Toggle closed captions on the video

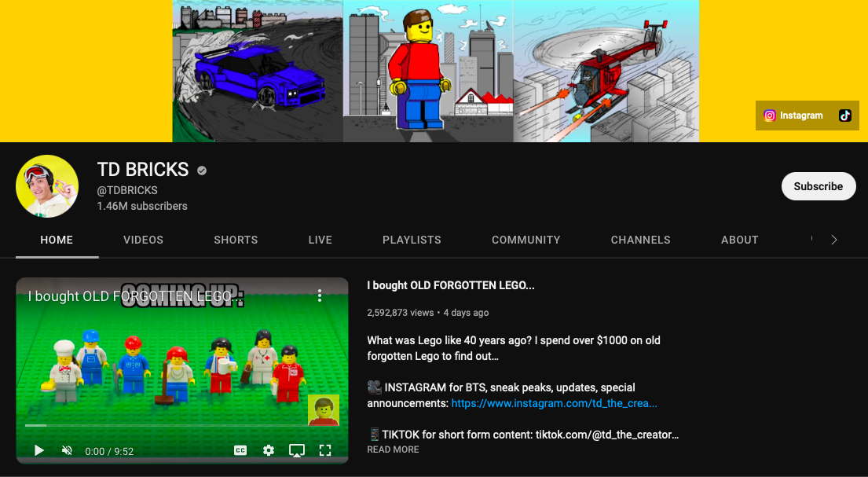240,450
